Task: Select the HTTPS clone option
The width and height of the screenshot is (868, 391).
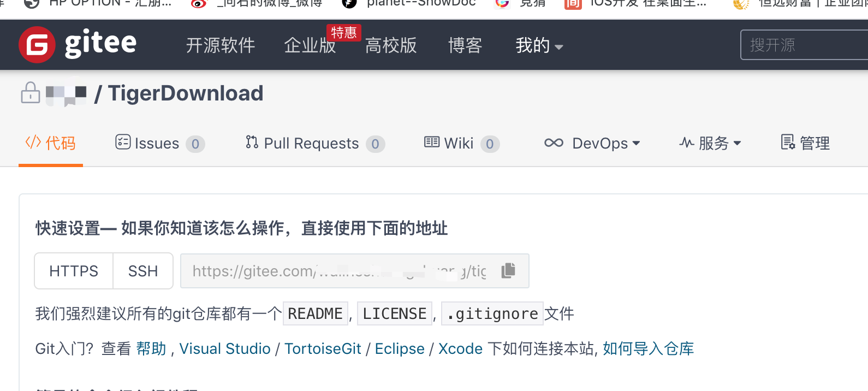Action: coord(74,271)
